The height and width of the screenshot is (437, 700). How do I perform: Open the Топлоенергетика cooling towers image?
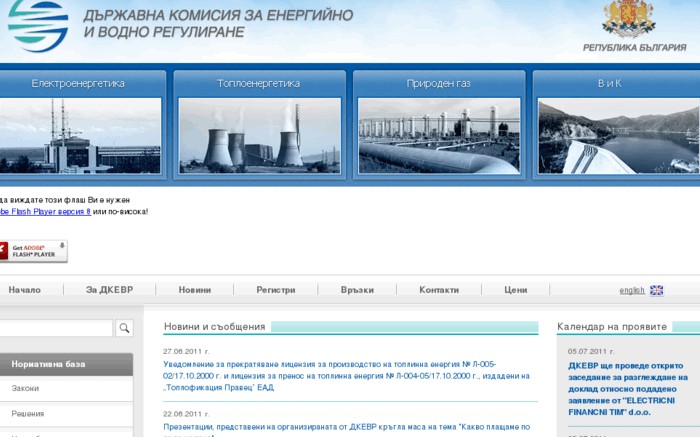click(x=259, y=136)
